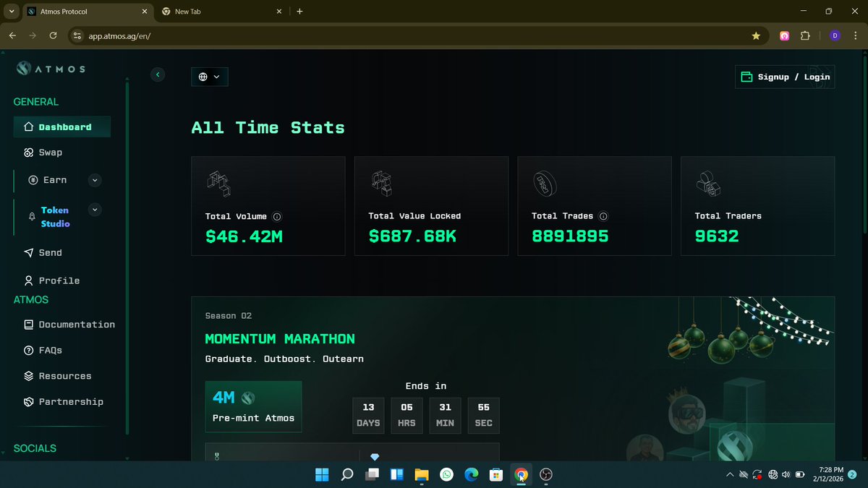Open the Windows Start menu

point(322,475)
